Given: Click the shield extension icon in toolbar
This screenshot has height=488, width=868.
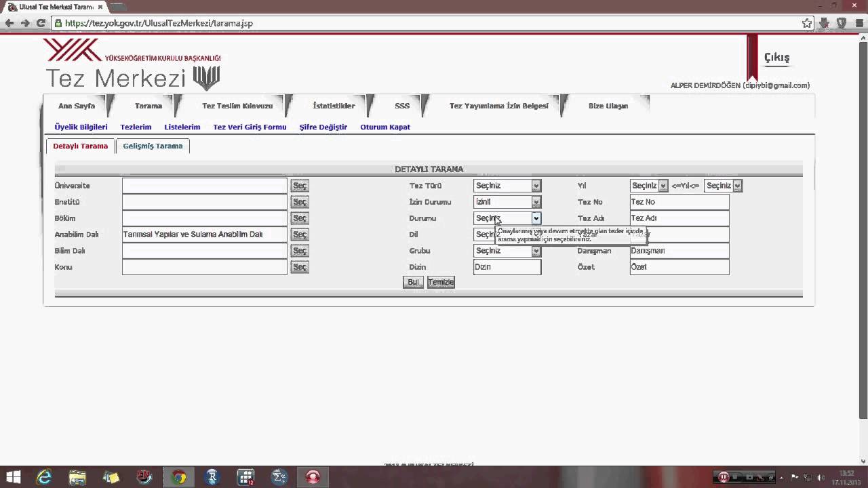Looking at the screenshot, I should [x=842, y=23].
